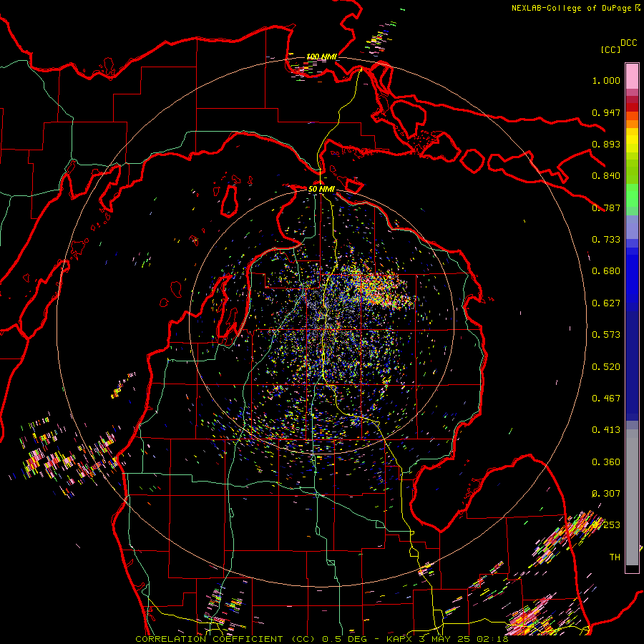Click the TH label on the legend
The image size is (644, 644).
point(615,557)
